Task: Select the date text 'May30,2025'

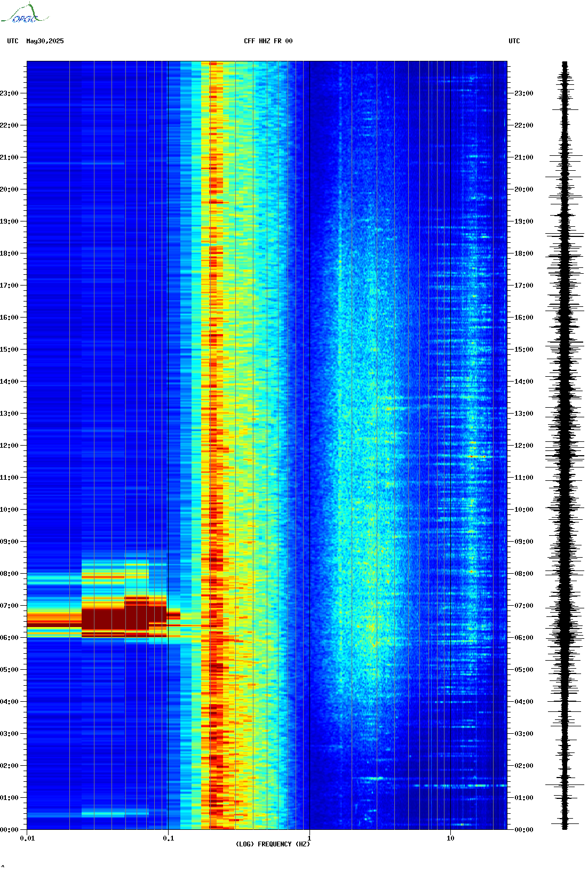Action: (45, 41)
